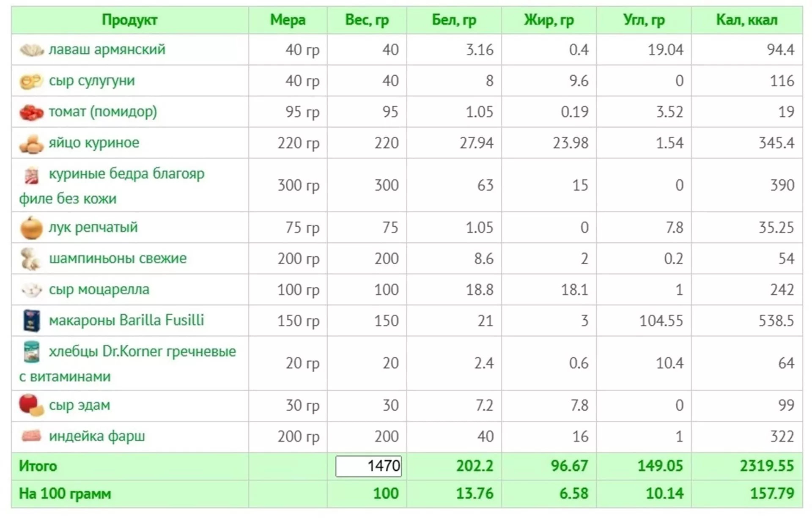Open the 'индейка фарш' product link
The image size is (812, 524).
(97, 436)
